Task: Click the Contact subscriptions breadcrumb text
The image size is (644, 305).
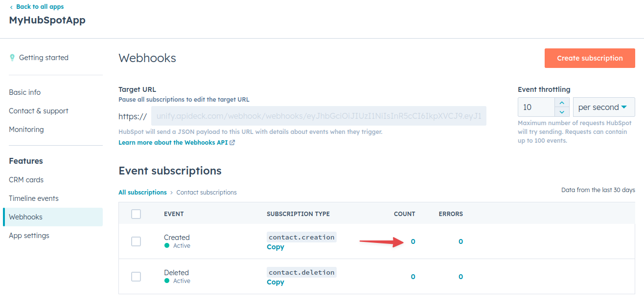Action: (207, 193)
